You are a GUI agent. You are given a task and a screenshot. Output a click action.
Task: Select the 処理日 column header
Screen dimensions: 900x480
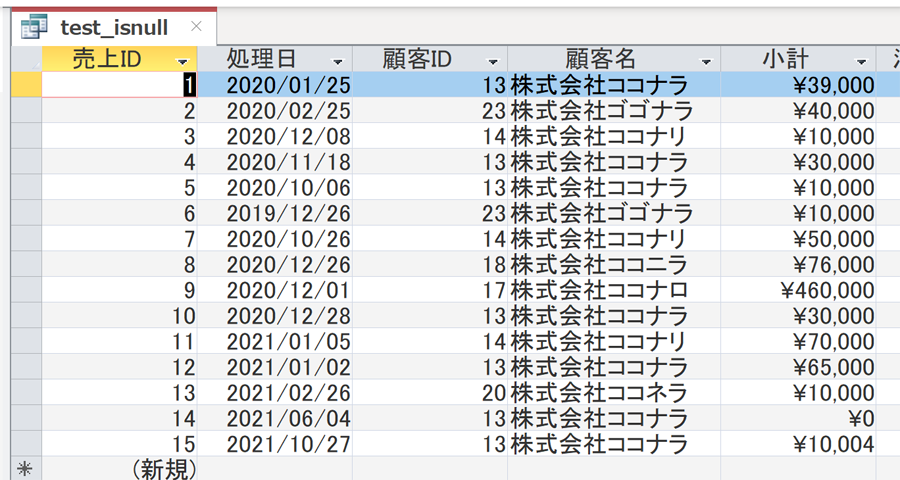[275, 59]
